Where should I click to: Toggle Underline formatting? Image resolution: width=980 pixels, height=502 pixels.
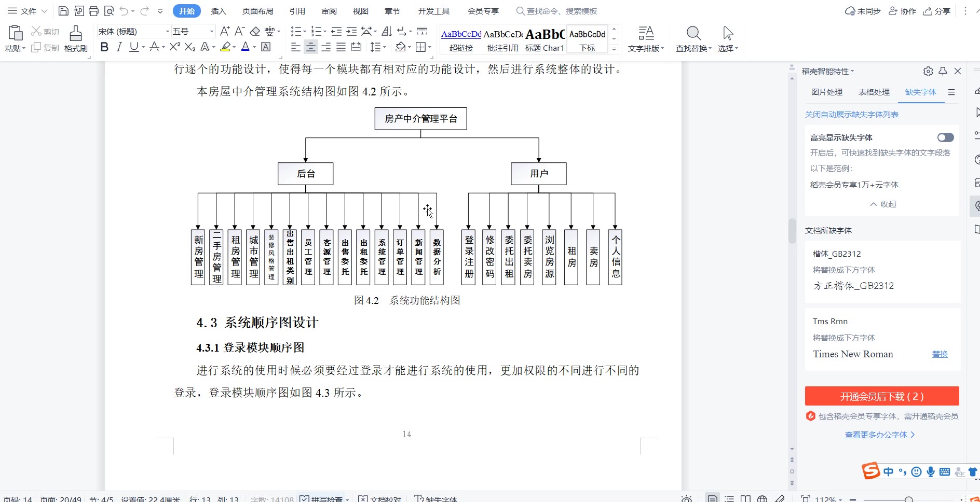tap(134, 47)
